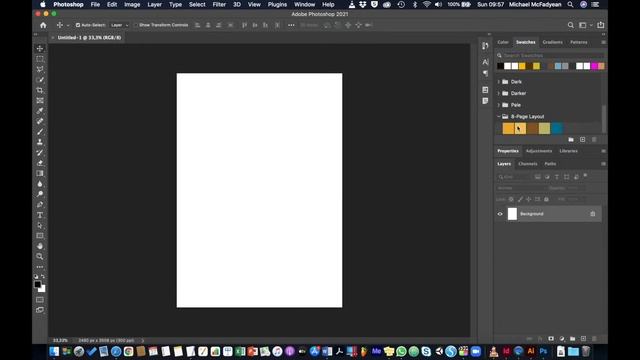Click the Search Swatches field

pyautogui.click(x=551, y=55)
